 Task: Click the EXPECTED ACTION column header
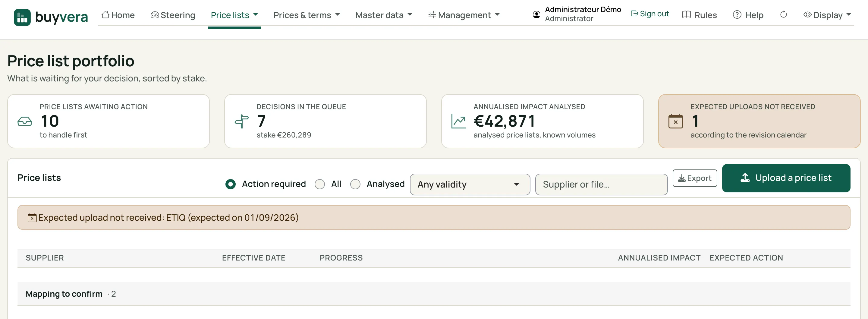[746, 258]
